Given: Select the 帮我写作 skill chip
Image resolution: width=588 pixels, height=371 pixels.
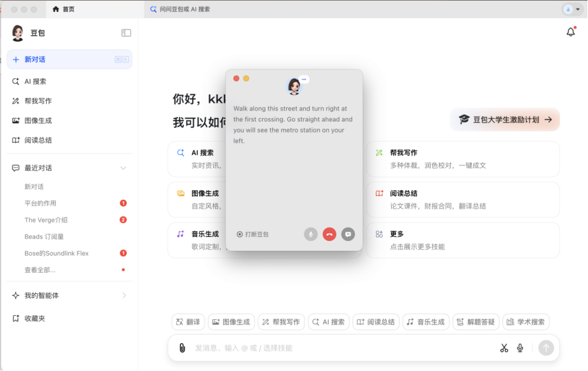Looking at the screenshot, I should pyautogui.click(x=281, y=322).
